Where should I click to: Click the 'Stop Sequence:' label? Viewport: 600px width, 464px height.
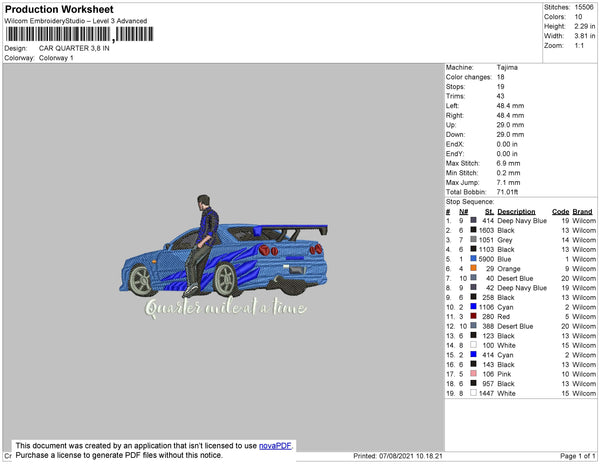pyautogui.click(x=470, y=202)
